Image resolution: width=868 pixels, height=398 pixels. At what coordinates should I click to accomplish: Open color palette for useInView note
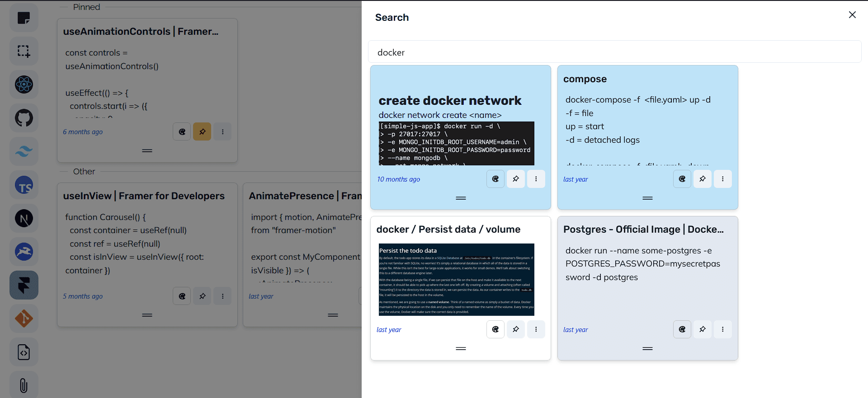coord(182,296)
